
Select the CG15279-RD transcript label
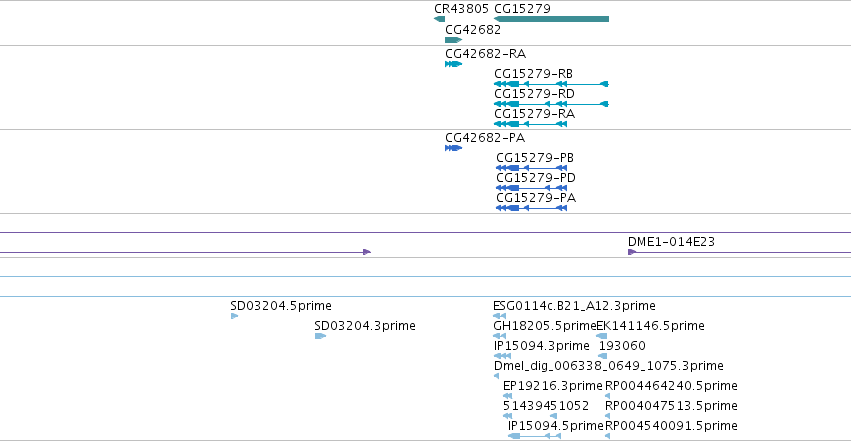[534, 94]
